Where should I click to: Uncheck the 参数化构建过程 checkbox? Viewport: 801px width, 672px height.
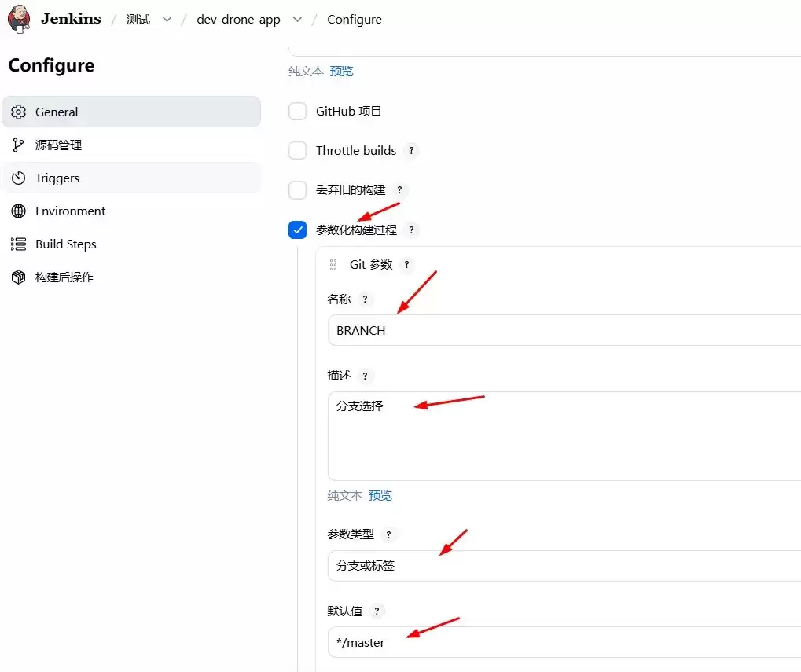[297, 230]
